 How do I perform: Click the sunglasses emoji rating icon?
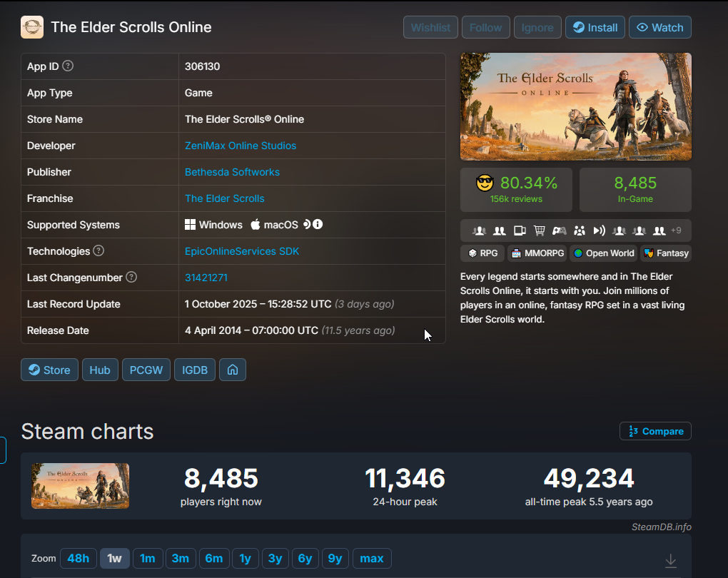(x=485, y=183)
